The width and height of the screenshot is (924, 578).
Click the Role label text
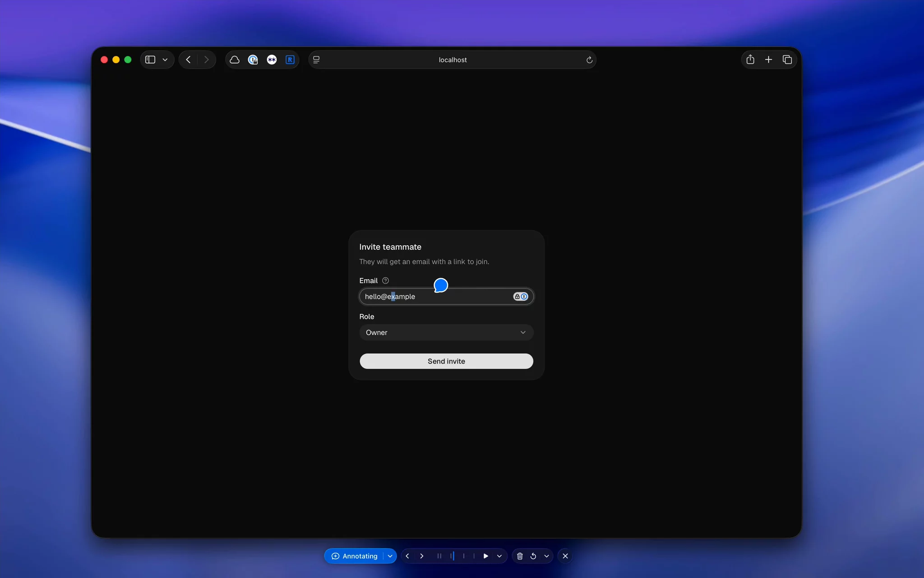[x=367, y=317]
